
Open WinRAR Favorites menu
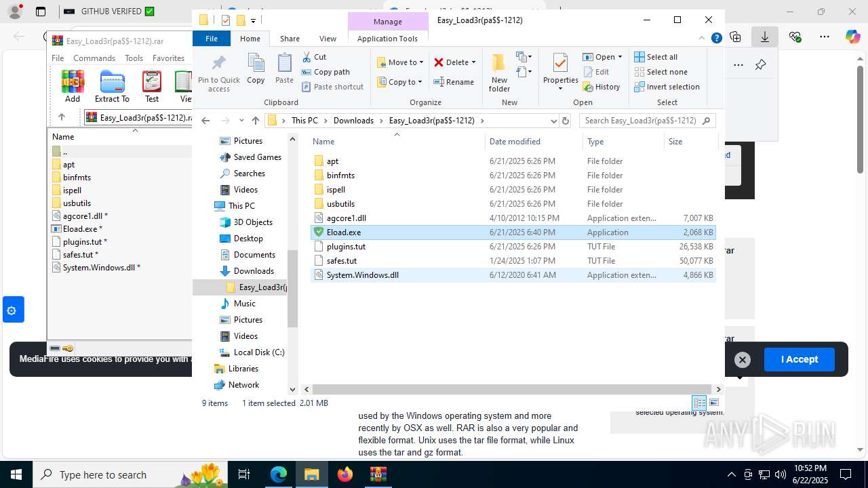pyautogui.click(x=168, y=58)
